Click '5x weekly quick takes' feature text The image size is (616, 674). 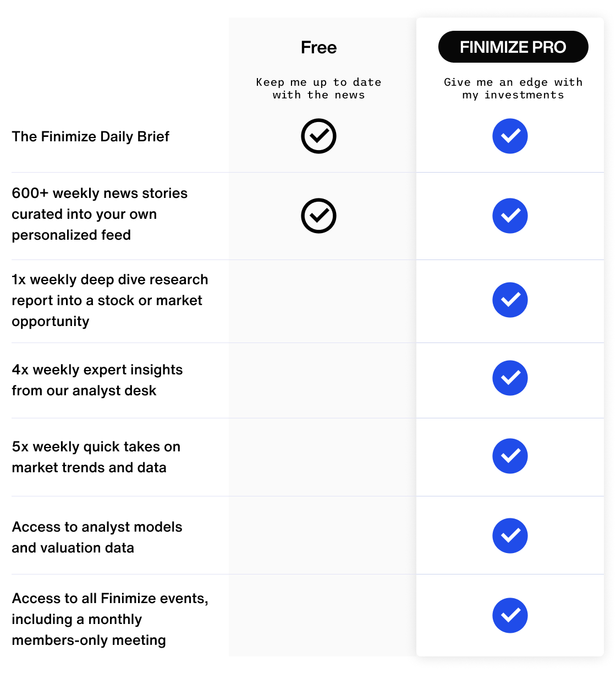pos(96,457)
